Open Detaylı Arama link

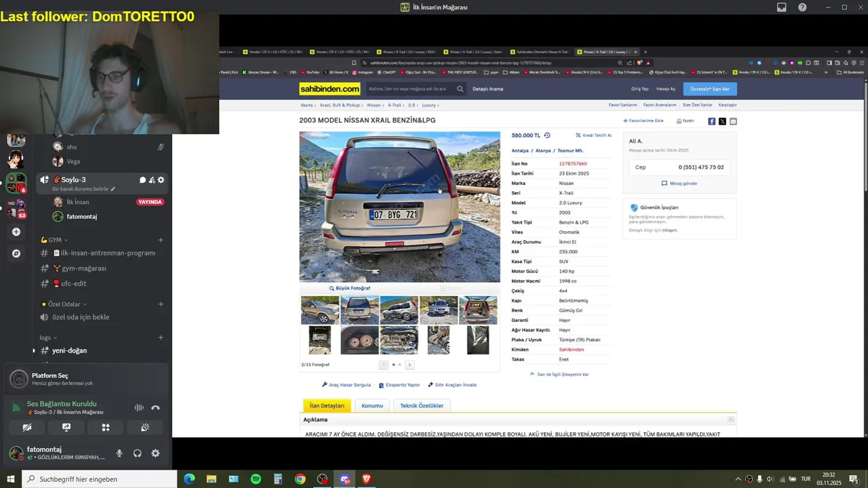(488, 89)
